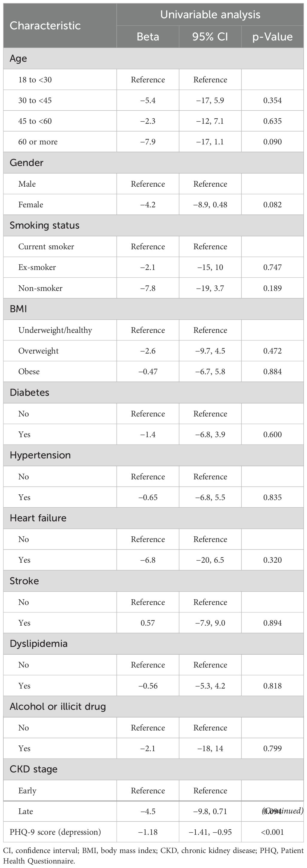307x868 pixels.
Task: Select the CKD stage section heading
Action: 33,769
